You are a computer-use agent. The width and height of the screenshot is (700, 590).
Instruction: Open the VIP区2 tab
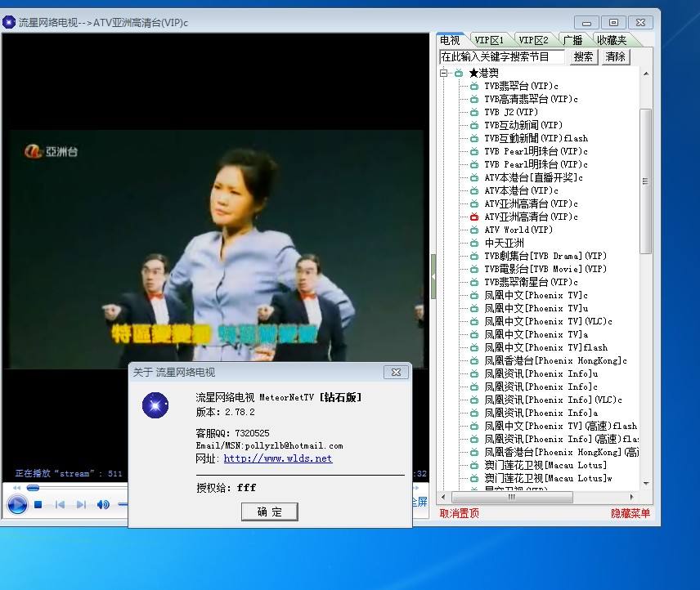[x=533, y=40]
